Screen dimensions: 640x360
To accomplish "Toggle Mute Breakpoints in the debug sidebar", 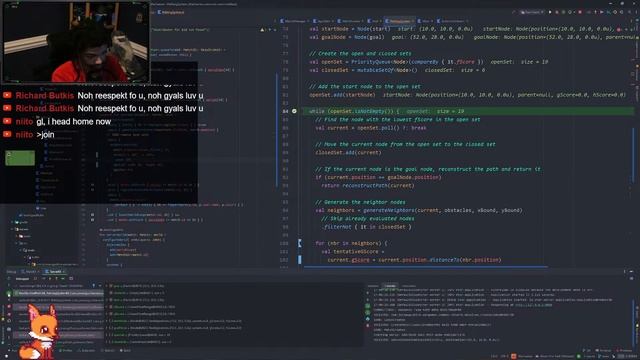I will [x=9, y=321].
